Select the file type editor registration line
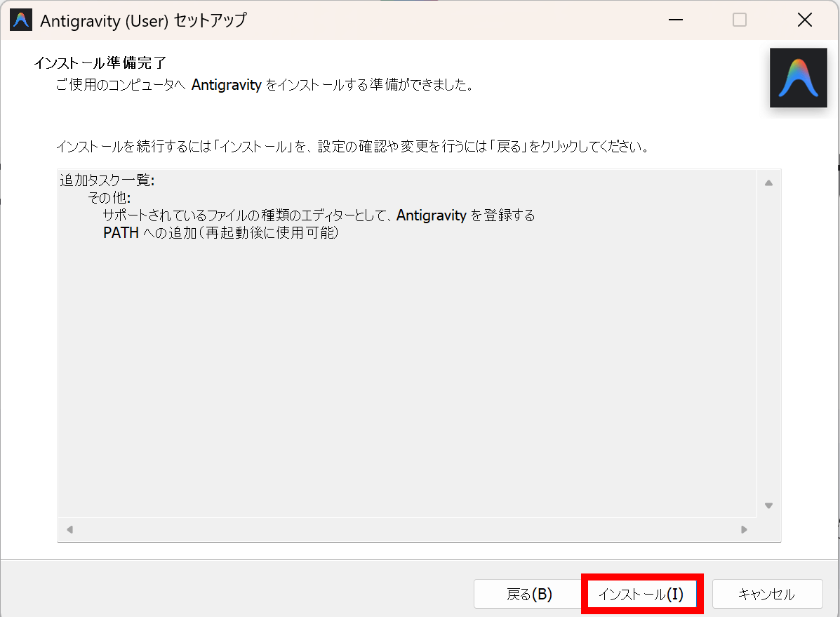Viewport: 840px width, 617px height. click(x=319, y=215)
